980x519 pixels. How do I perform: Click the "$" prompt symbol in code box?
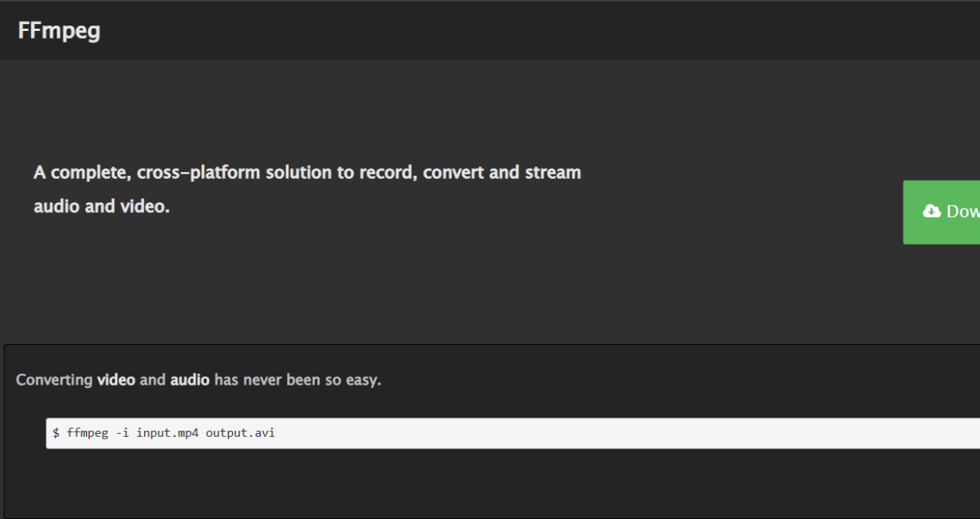tap(56, 433)
